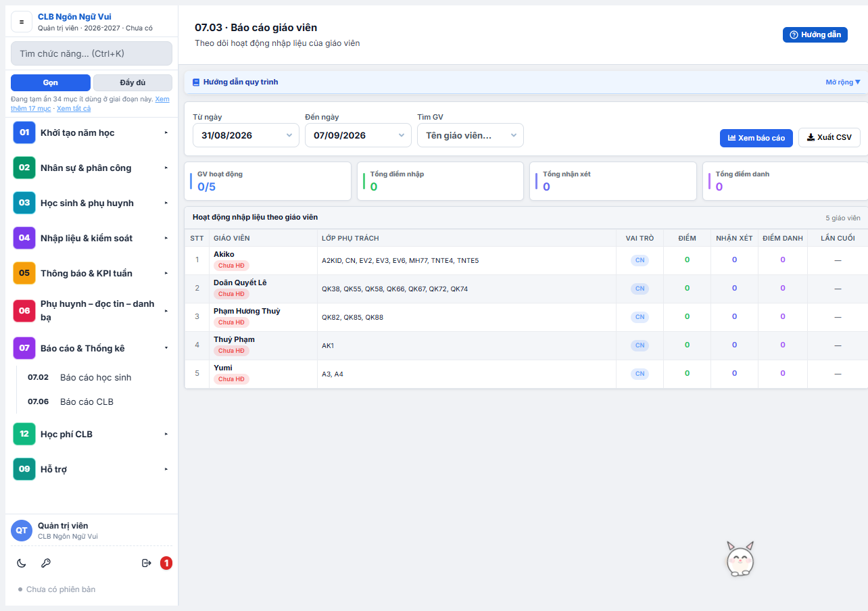Screen dimensions: 868x611
Task: Click numbered badge 06 Phụ huynh
Action: (24, 311)
